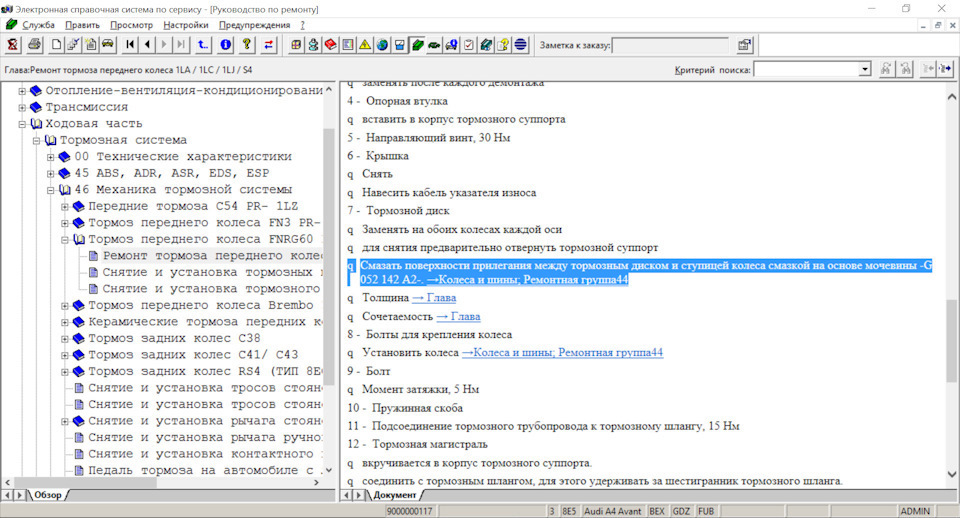Viewport: 960px width, 518px height.
Task: Jump to the first page with the bar-arrow button
Action: (130, 45)
